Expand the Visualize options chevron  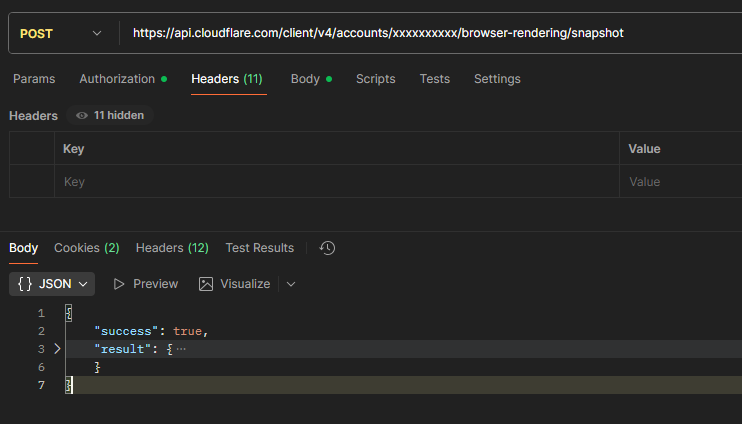291,284
